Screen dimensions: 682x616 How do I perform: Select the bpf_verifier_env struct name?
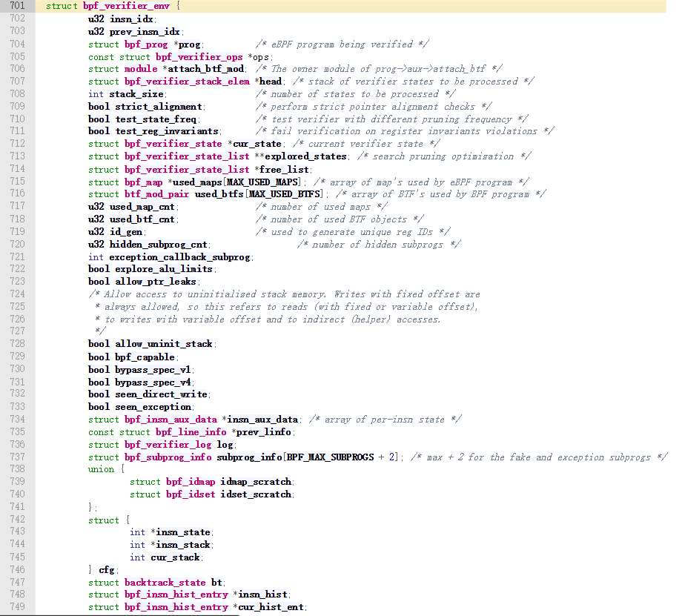[126, 6]
